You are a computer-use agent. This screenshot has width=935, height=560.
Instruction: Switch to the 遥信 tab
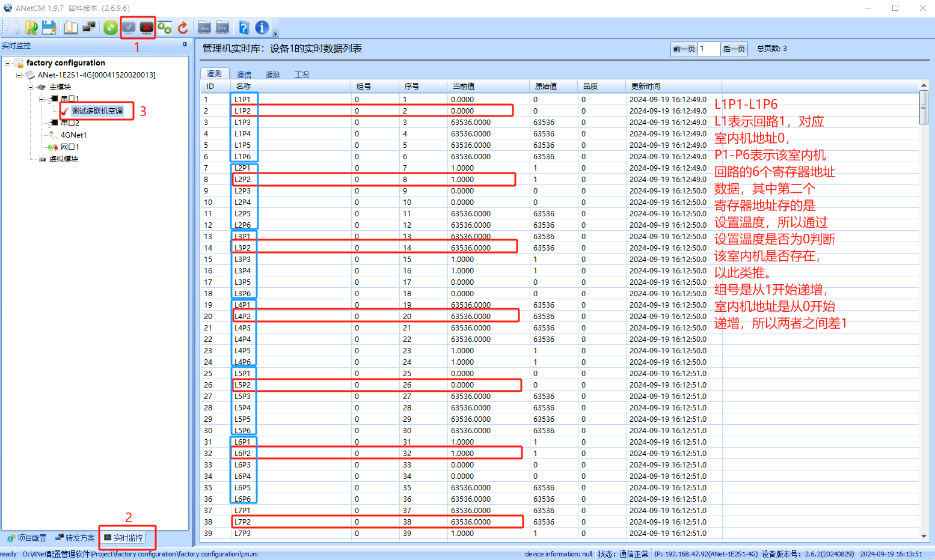(244, 75)
